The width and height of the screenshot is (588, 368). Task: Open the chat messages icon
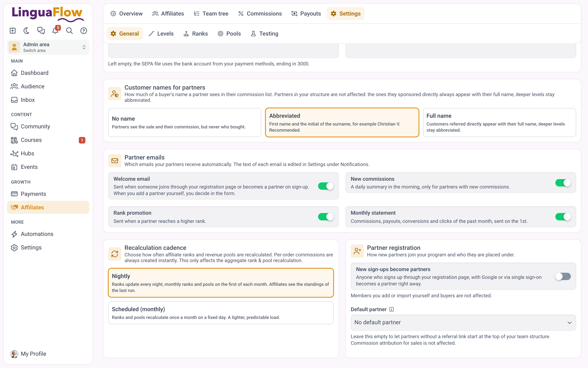coord(41,31)
